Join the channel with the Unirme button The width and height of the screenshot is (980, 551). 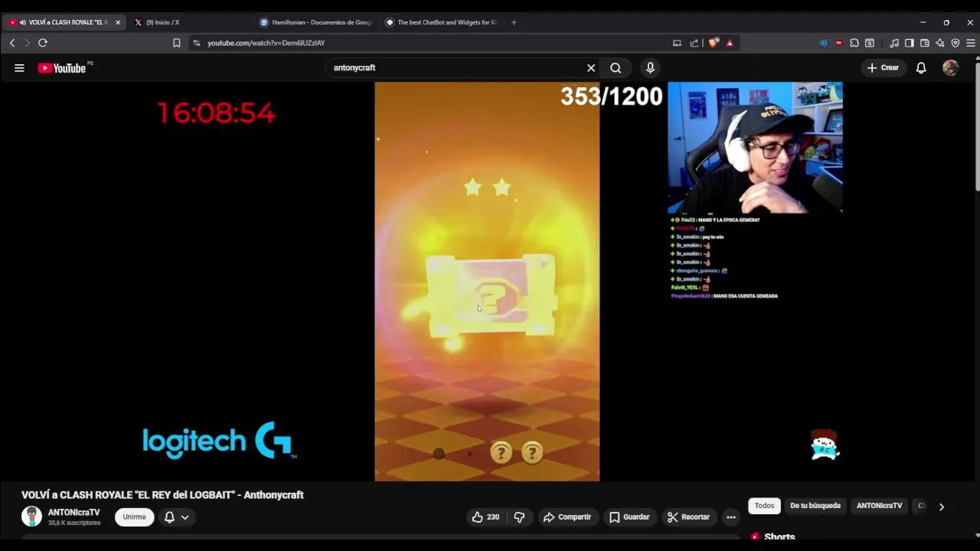coord(134,517)
